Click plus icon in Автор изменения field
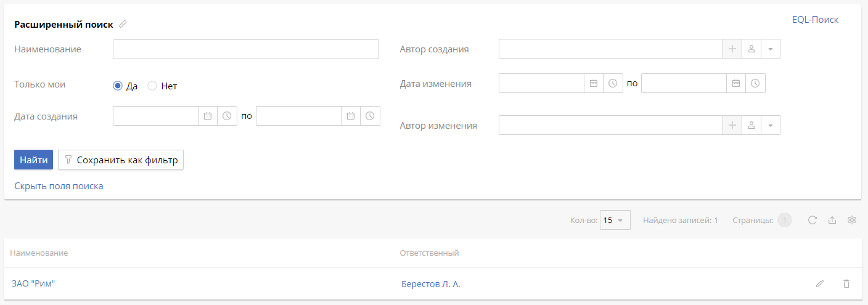Viewport: 868px width, 305px height. (732, 125)
